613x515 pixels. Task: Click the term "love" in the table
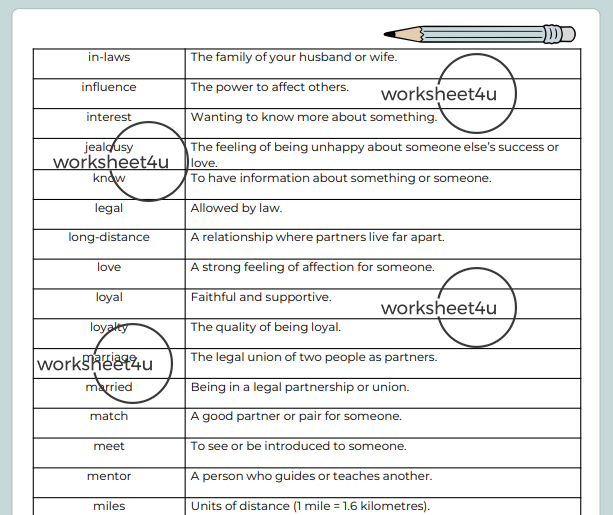coord(109,267)
